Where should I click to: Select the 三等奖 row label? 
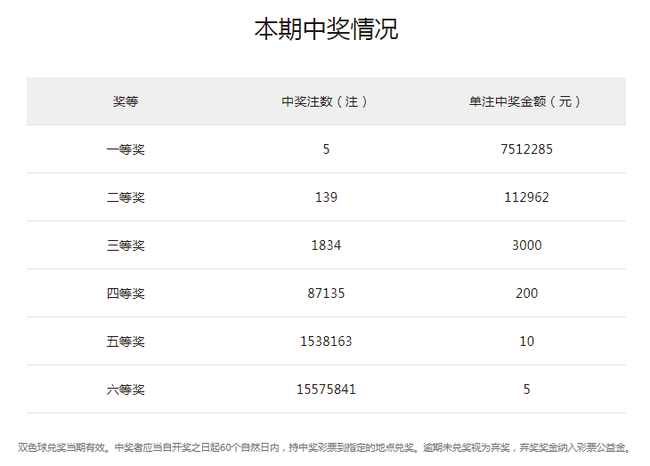click(x=126, y=246)
